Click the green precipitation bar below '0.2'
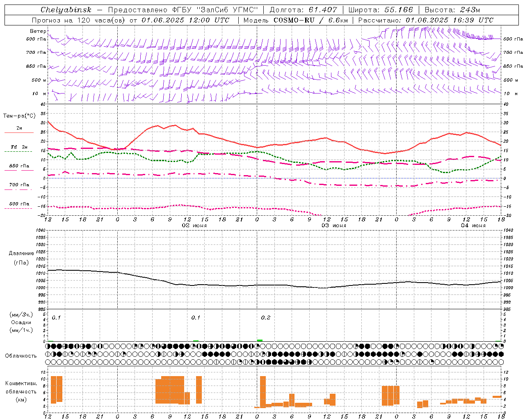This screenshot has width=525, height=420. click(x=260, y=340)
